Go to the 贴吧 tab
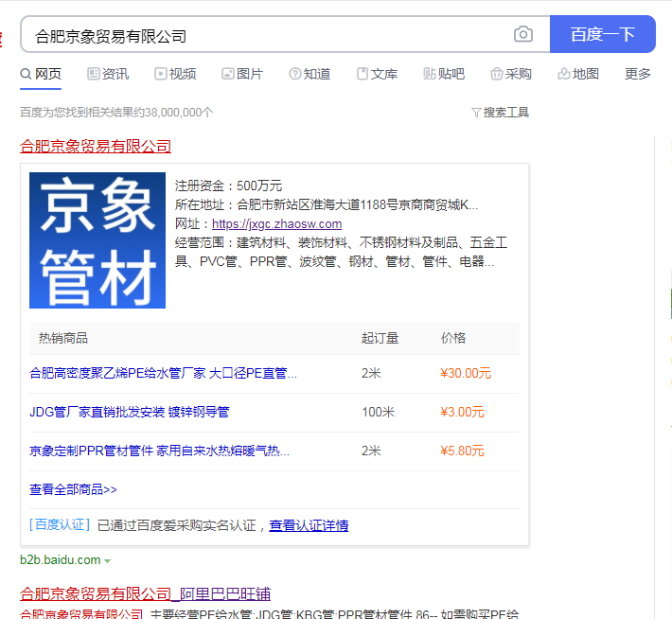 (444, 74)
